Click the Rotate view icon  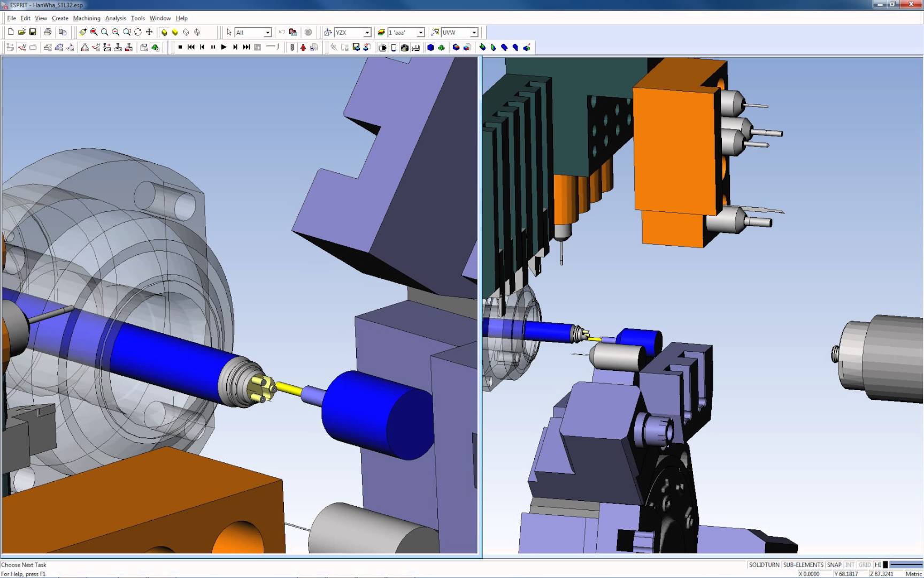click(138, 32)
